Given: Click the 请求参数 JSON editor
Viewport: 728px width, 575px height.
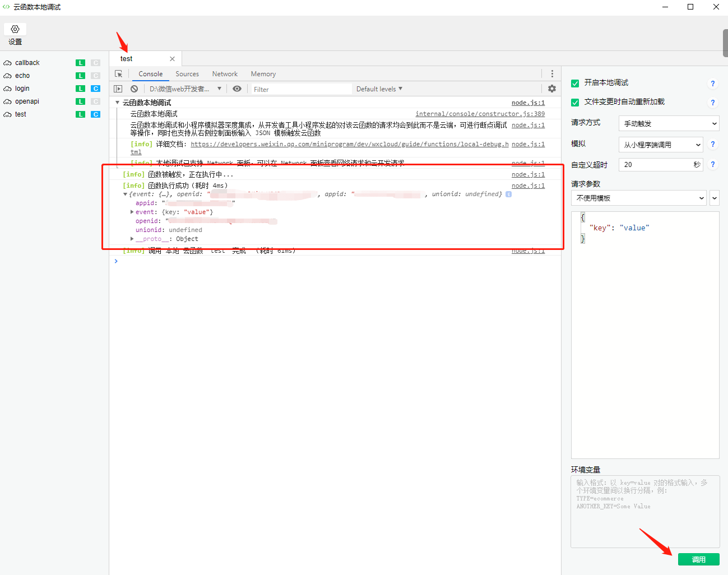Looking at the screenshot, I should 645,335.
